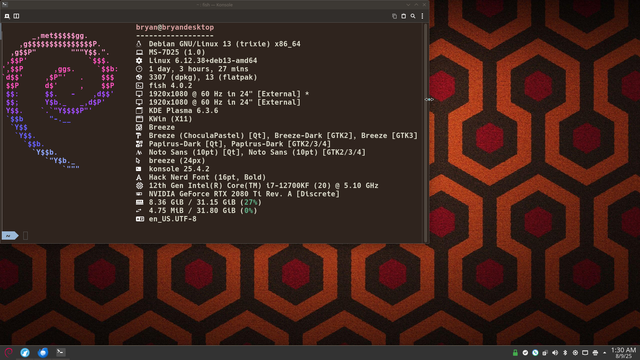Image resolution: width=640 pixels, height=360 pixels.
Task: Click the 'NVIDIA GeForce RTX 2080 Ti' GPU line
Action: [x=244, y=194]
